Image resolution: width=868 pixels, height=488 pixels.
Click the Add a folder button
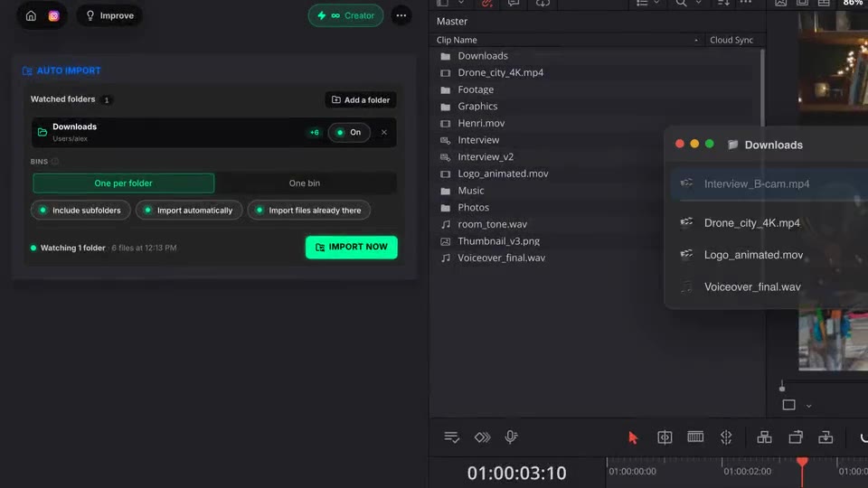pyautogui.click(x=361, y=99)
